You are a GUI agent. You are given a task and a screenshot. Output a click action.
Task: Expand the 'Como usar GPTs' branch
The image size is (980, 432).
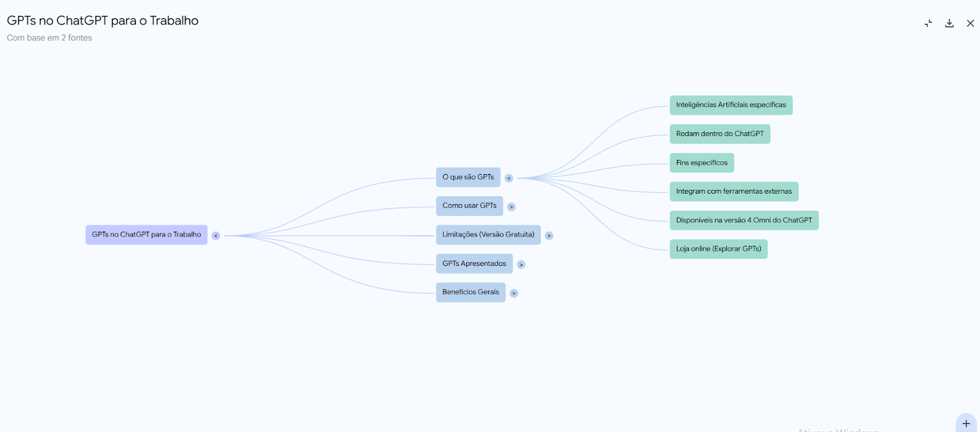(511, 207)
